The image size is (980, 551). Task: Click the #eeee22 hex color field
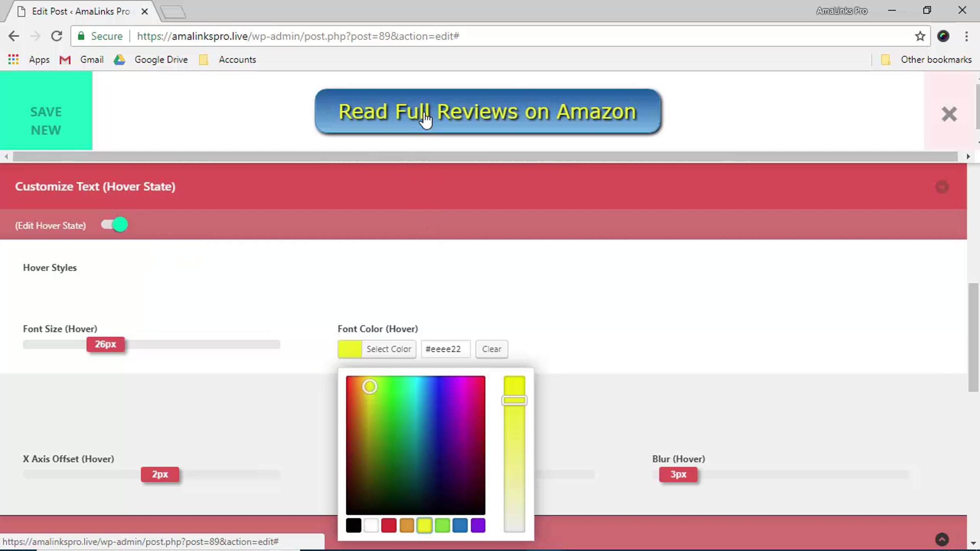tap(445, 349)
